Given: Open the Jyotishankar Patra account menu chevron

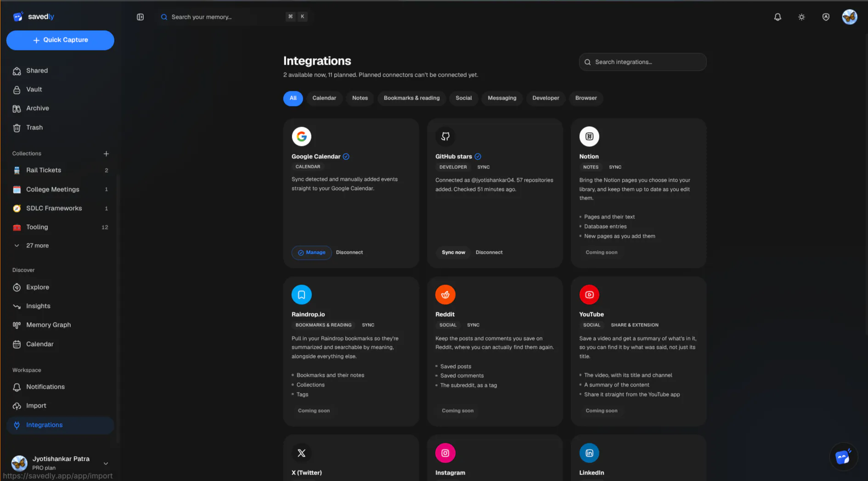Looking at the screenshot, I should coord(106,463).
